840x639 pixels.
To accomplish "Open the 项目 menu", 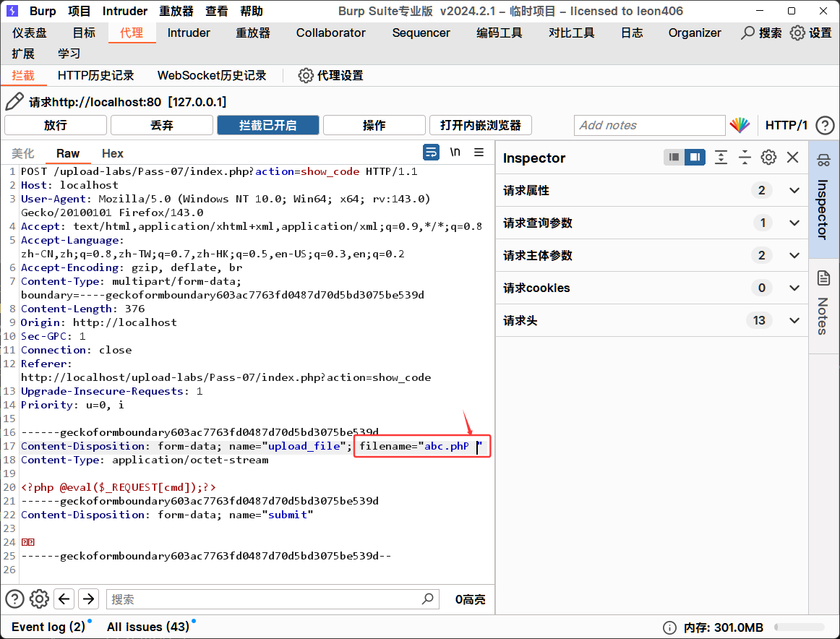I will (80, 11).
